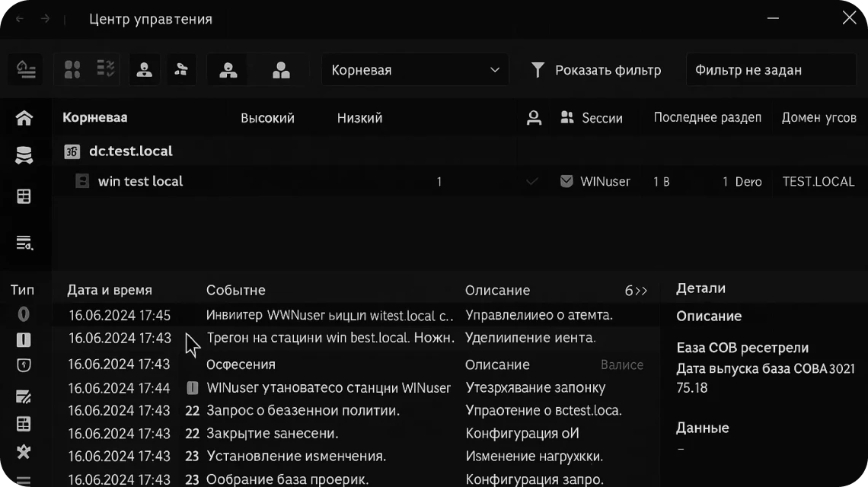Toggle the shield event type filter

[24, 365]
